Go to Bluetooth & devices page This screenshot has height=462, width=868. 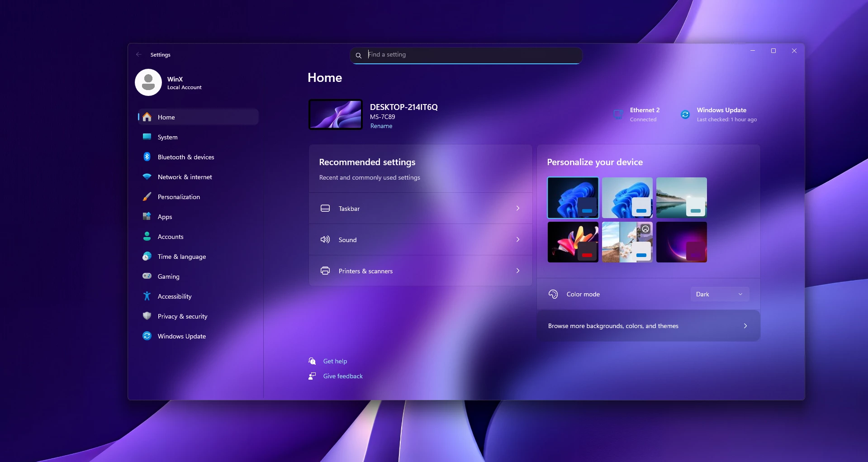[x=198, y=157]
